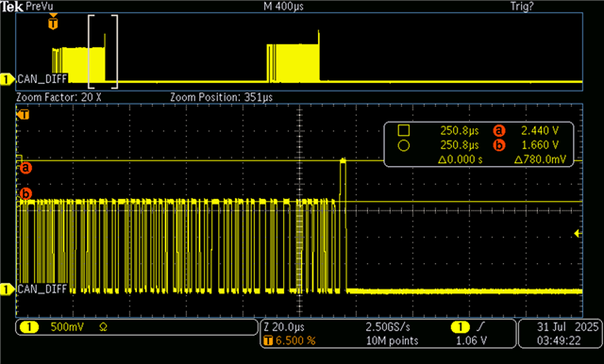The height and width of the screenshot is (364, 604).
Task: Click the circle cursor symbol in readout
Action: pos(404,145)
